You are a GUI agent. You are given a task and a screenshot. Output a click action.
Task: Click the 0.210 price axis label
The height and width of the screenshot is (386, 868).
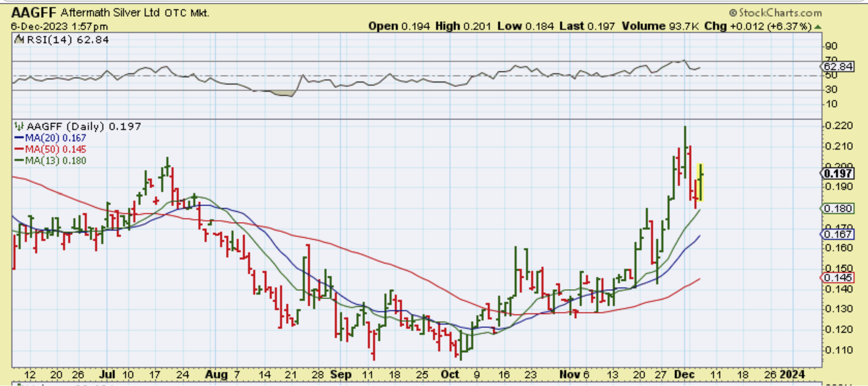(839, 146)
